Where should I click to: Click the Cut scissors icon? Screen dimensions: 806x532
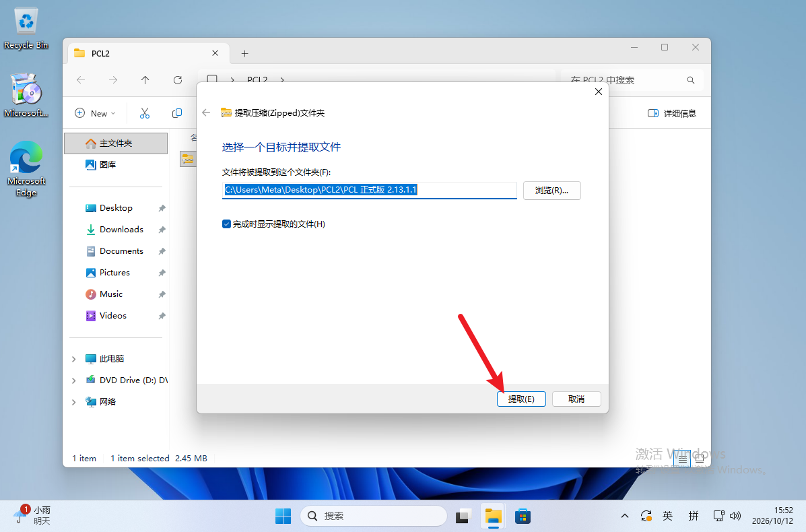click(x=145, y=113)
